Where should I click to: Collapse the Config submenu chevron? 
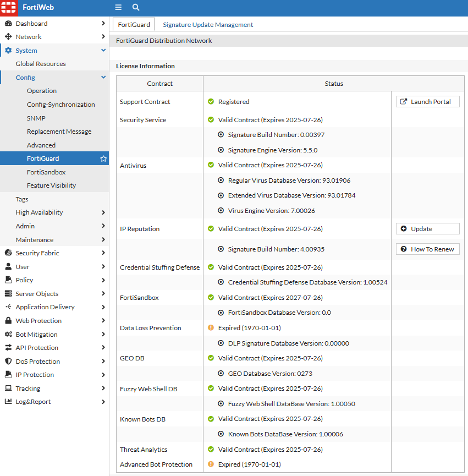point(103,77)
